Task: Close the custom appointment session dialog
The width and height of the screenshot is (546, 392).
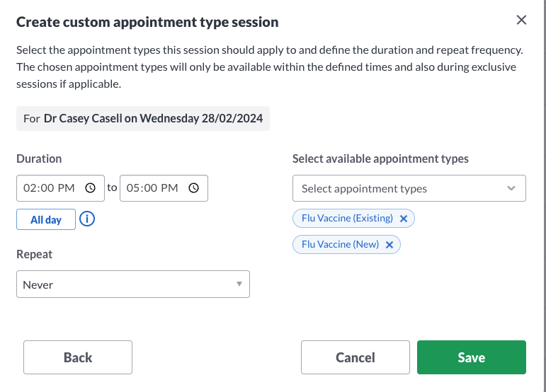Action: (521, 21)
